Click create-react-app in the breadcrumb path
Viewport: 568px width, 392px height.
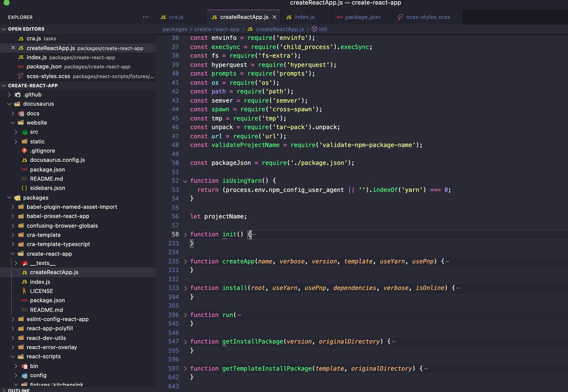point(217,29)
